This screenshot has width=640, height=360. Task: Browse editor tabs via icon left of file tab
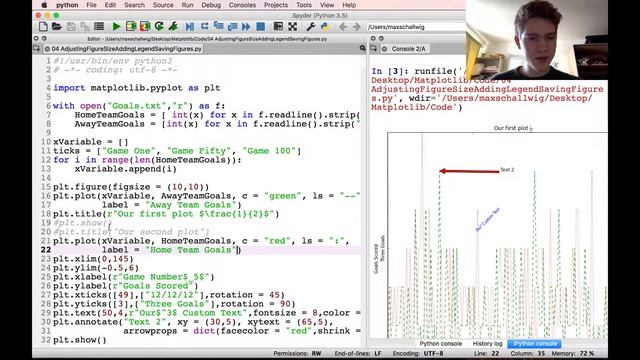pos(37,49)
